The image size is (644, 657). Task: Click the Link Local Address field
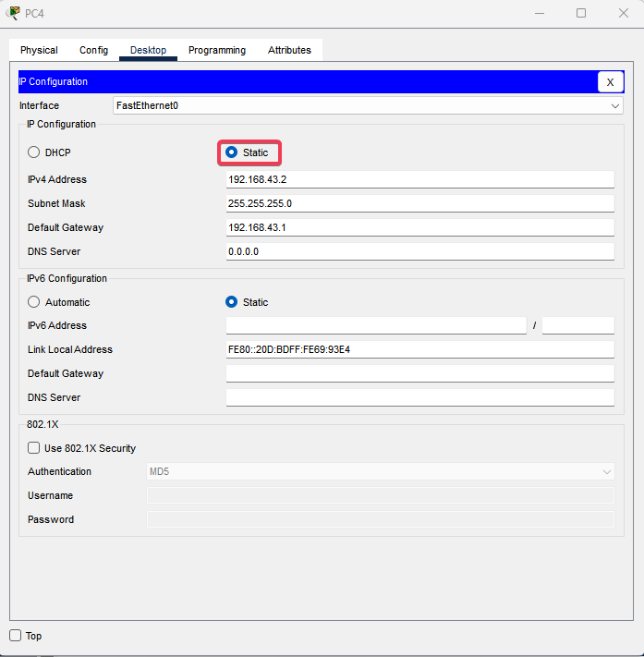click(x=419, y=349)
